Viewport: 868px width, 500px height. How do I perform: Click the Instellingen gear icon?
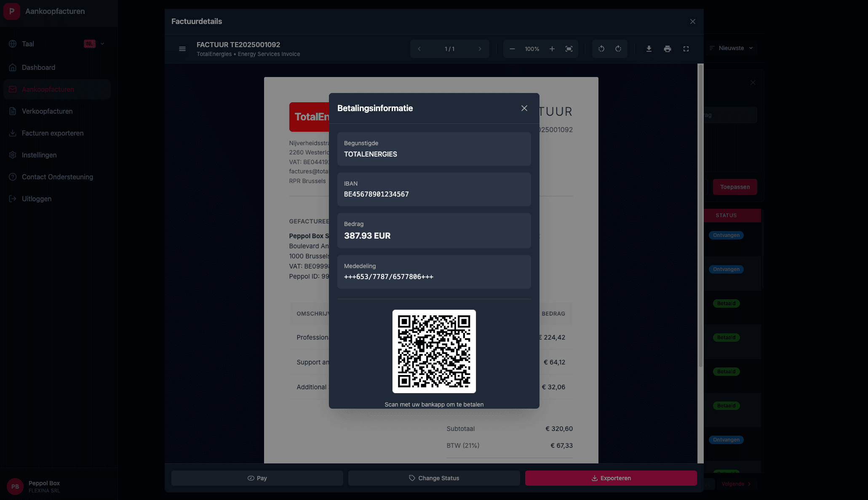(13, 155)
